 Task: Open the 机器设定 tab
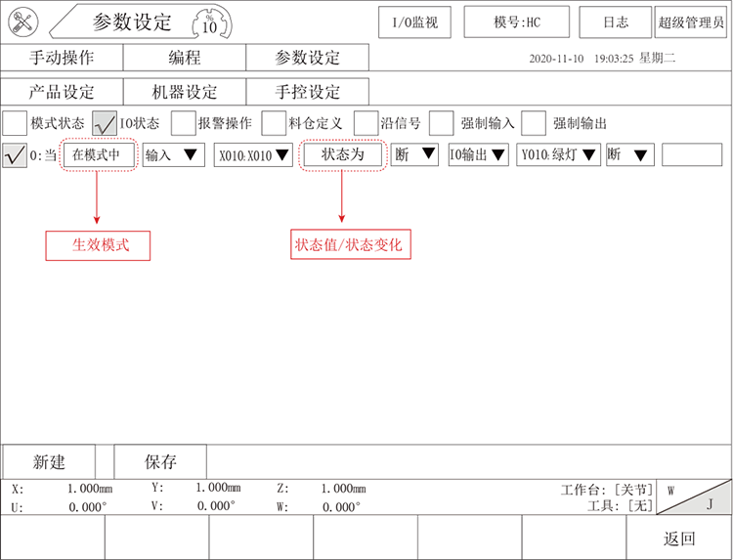(x=184, y=92)
